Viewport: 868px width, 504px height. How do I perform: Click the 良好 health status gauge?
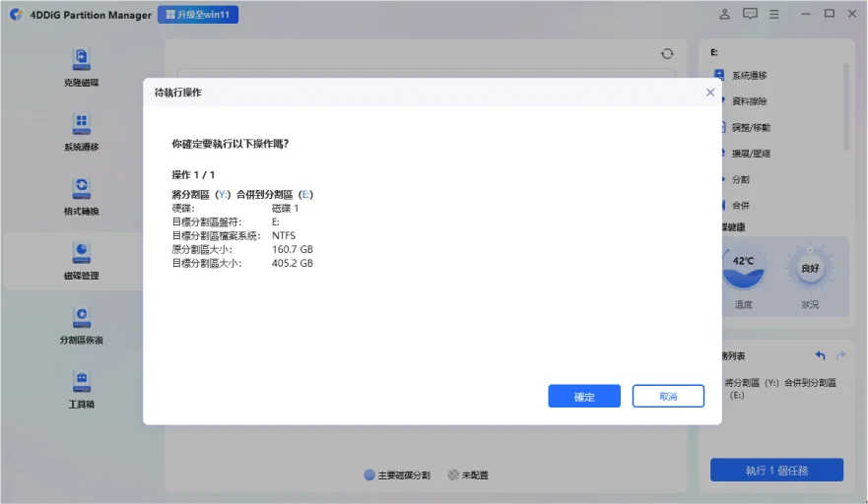click(x=810, y=269)
